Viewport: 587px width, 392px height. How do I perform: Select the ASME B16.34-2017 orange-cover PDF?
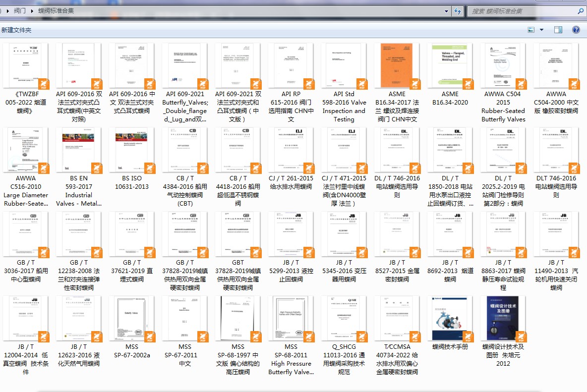(397, 83)
